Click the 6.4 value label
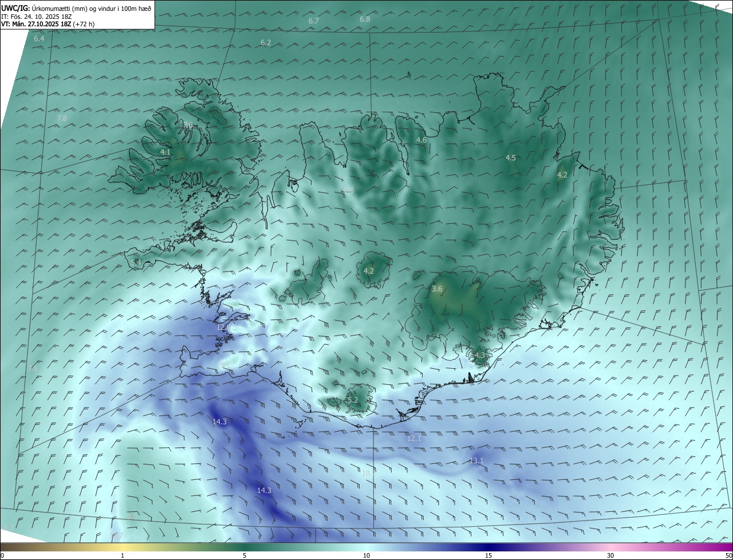The height and width of the screenshot is (560, 733). tap(39, 38)
